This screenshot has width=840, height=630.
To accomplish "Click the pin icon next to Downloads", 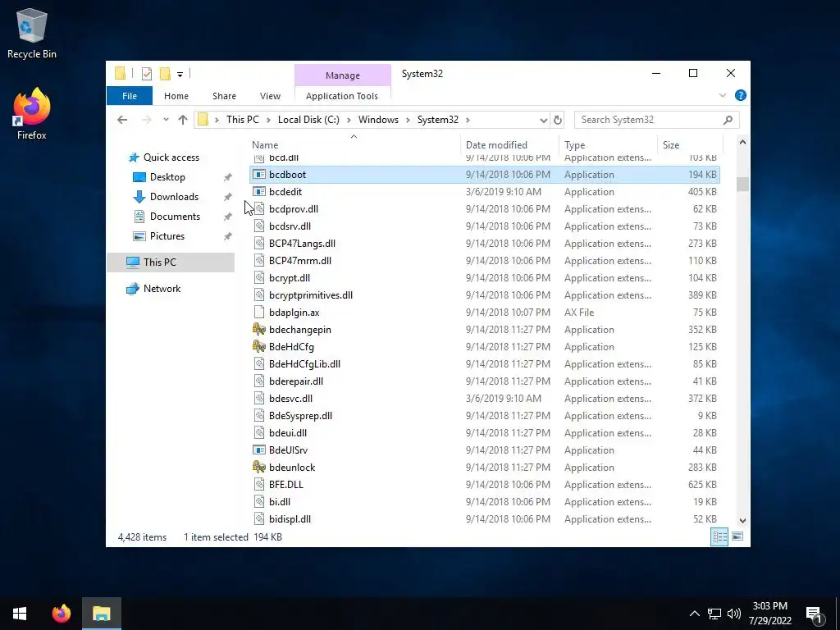I will click(x=228, y=197).
